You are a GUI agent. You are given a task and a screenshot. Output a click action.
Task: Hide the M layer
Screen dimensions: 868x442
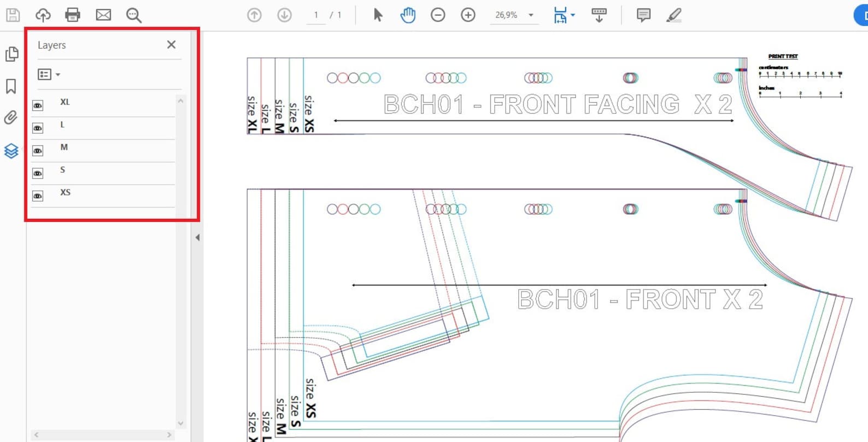coord(38,150)
